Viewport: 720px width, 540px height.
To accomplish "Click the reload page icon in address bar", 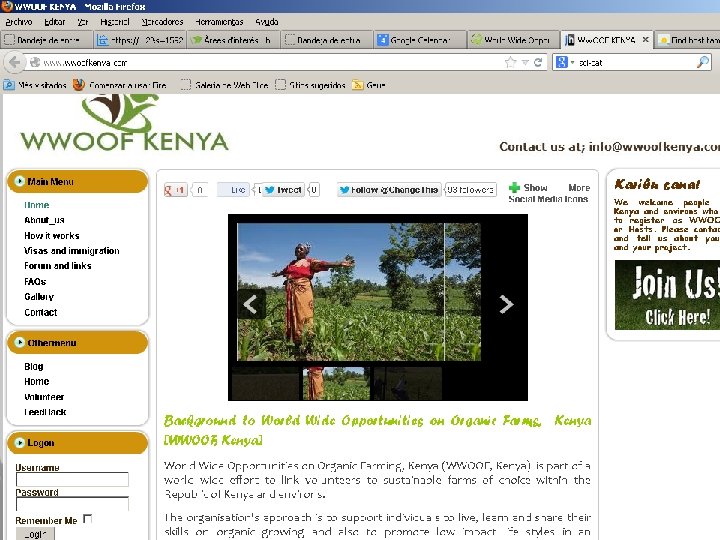I will [x=538, y=62].
